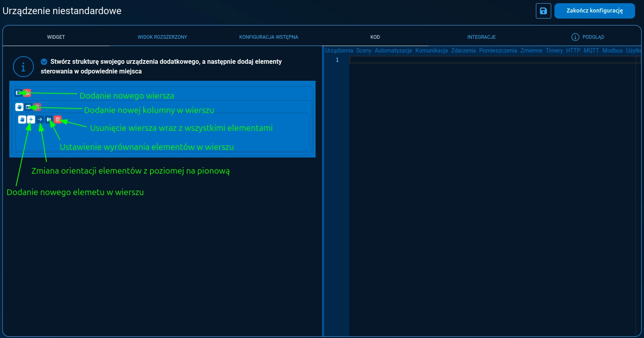Click the white plus add-element icon
Screen dimensions: 644x338
point(31,120)
